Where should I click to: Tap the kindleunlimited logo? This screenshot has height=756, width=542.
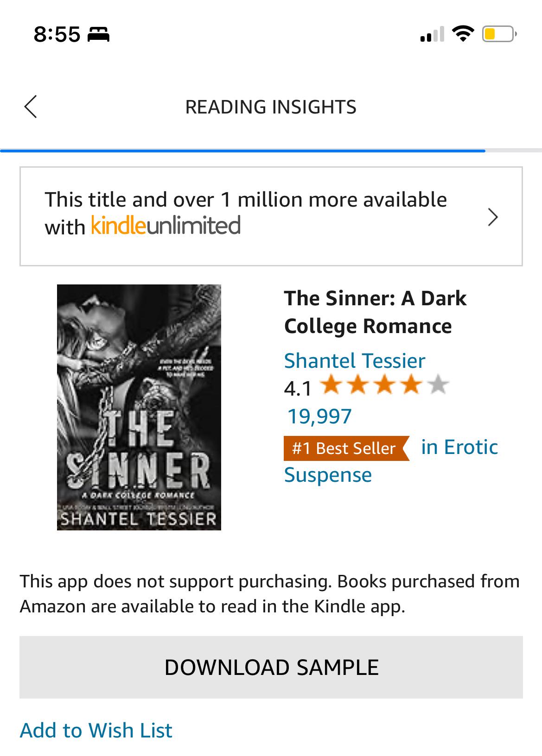point(165,227)
